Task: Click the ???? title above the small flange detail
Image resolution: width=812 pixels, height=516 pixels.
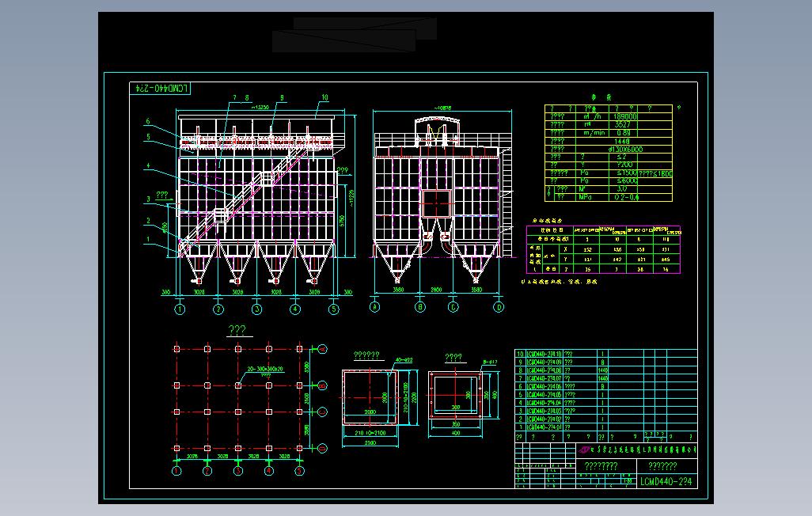Action: (453, 358)
